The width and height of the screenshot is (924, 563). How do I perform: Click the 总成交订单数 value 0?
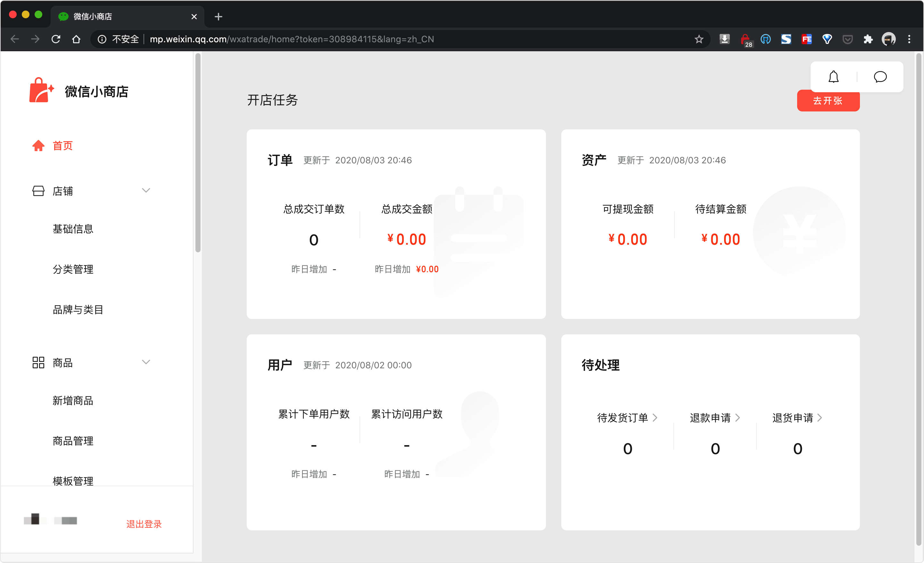(313, 240)
